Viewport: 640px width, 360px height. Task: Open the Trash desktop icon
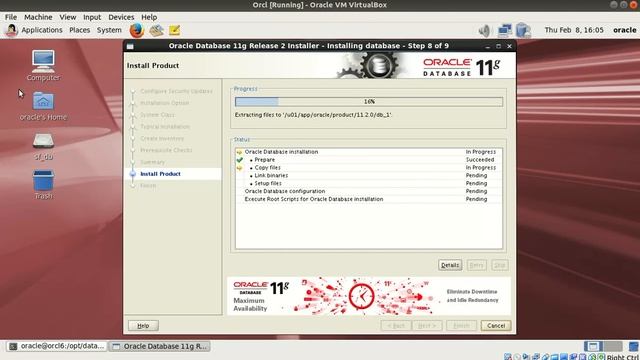pos(43,184)
